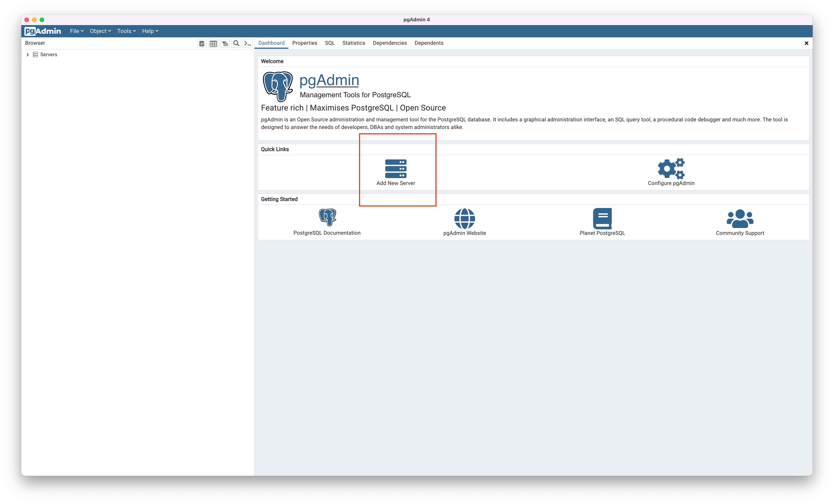The height and width of the screenshot is (504, 834).
Task: Open Configure pgAdmin gears icon
Action: [671, 169]
